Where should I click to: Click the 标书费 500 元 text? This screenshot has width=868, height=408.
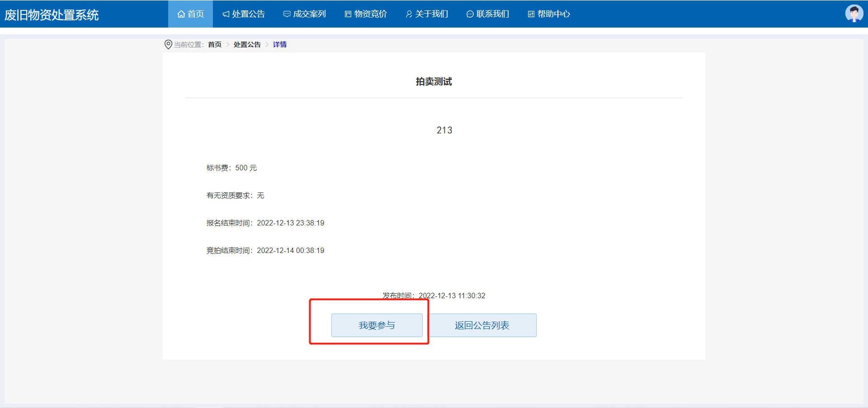pyautogui.click(x=231, y=168)
